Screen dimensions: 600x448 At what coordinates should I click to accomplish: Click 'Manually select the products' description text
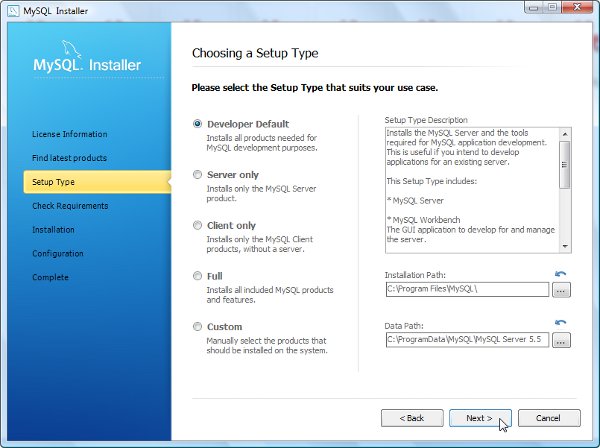click(x=267, y=345)
